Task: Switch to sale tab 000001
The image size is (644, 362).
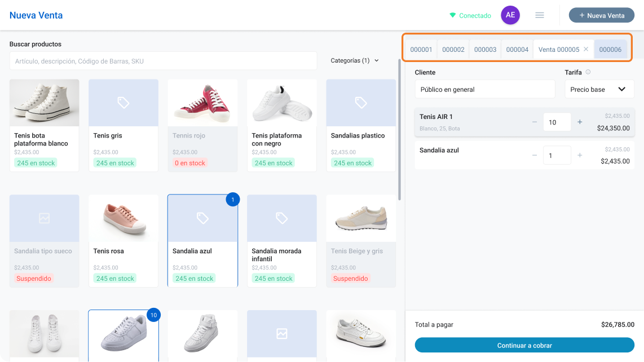Action: coord(421,49)
